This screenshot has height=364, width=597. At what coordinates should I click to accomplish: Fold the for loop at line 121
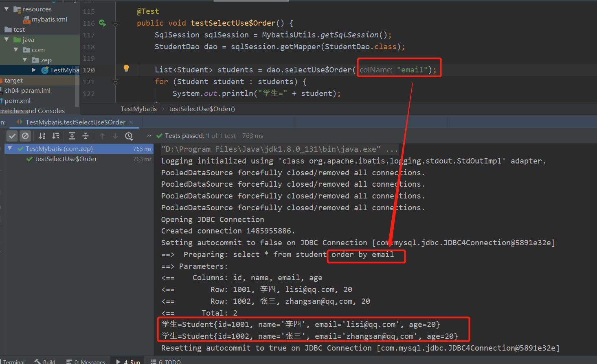click(x=115, y=82)
